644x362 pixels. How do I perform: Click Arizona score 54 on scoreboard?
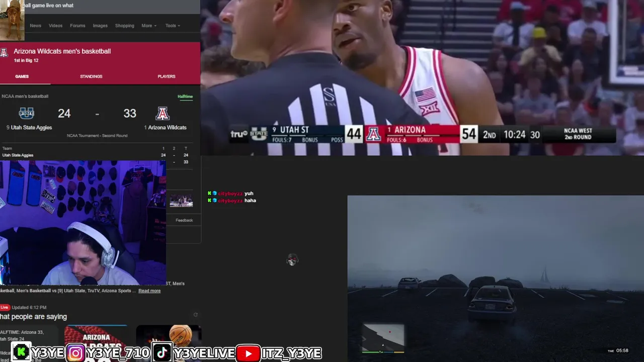468,134
